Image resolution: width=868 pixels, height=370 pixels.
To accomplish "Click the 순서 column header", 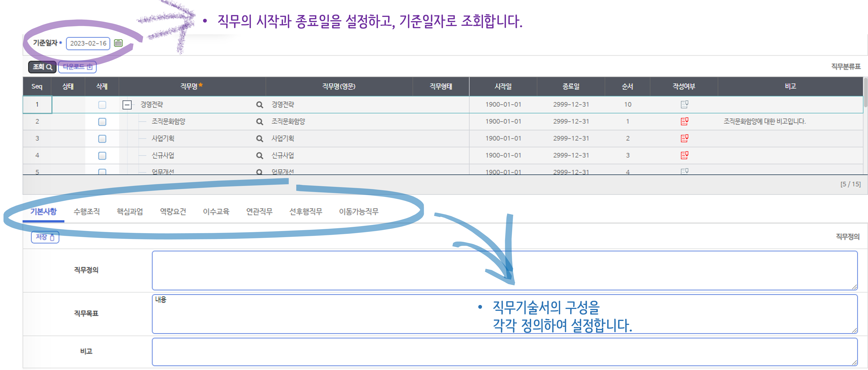I will 627,87.
